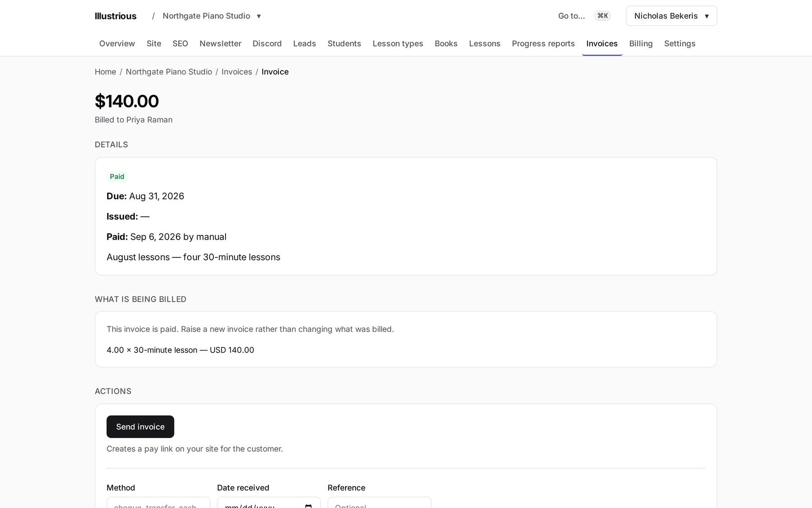Viewport: 812px width, 508px height.
Task: Open the Go to… command search
Action: click(584, 16)
